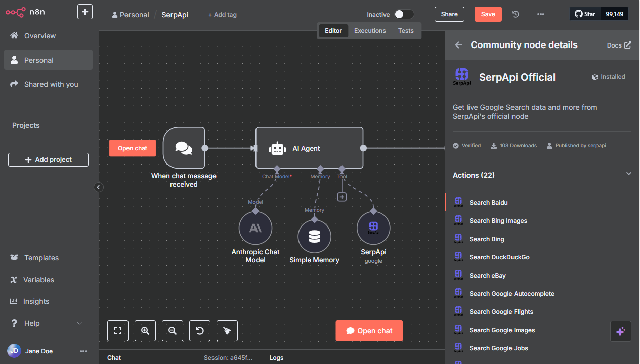Select the chat message trigger node
640x364 pixels.
[x=184, y=148]
